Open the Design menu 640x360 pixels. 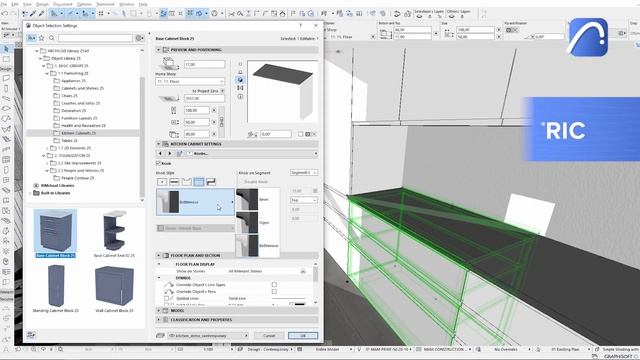click(x=42, y=4)
